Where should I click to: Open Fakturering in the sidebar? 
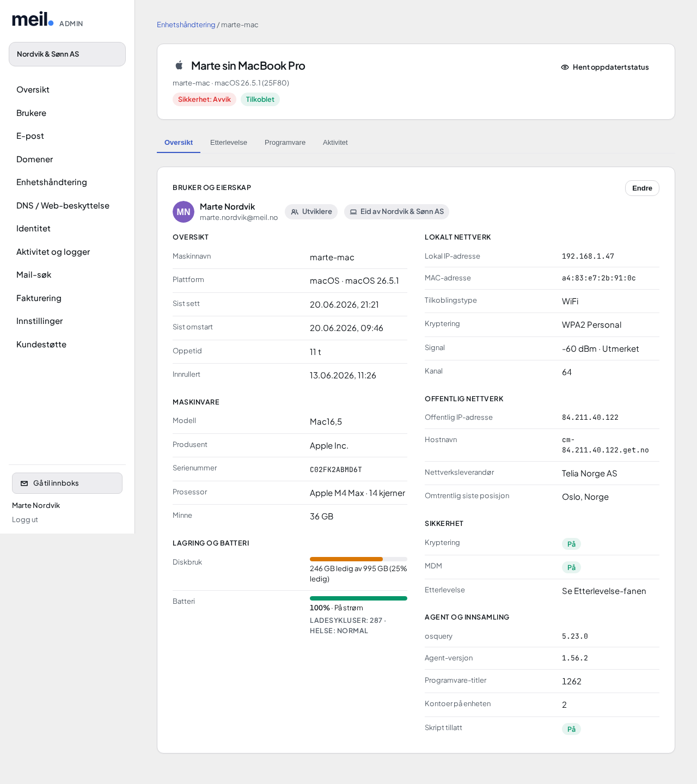[67, 298]
